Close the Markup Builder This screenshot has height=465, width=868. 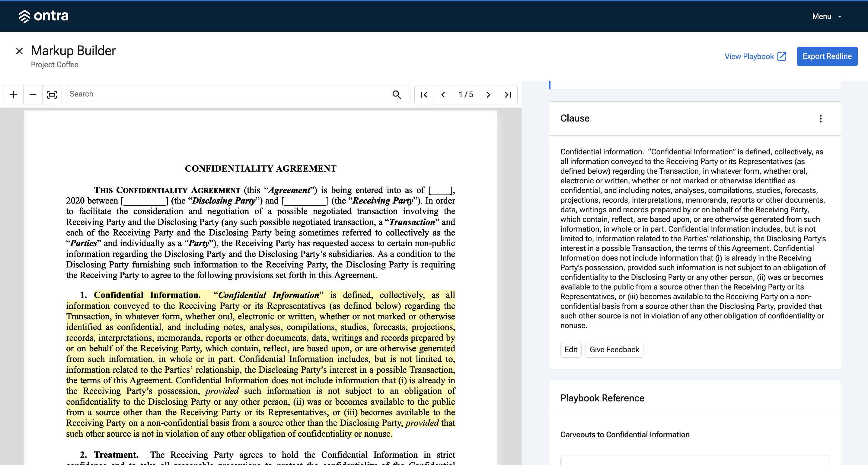tap(19, 51)
